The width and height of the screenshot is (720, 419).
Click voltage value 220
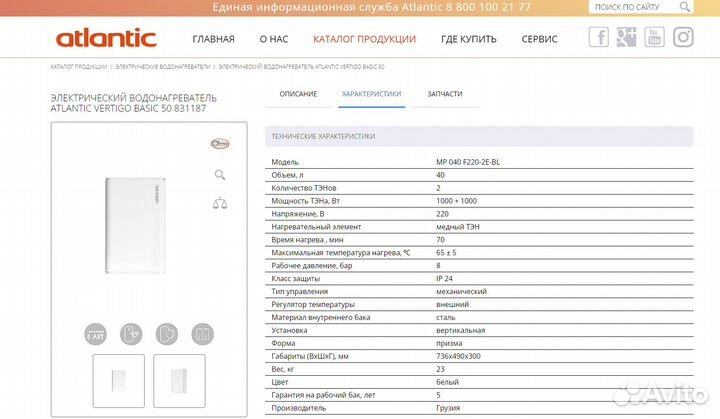coord(442,214)
